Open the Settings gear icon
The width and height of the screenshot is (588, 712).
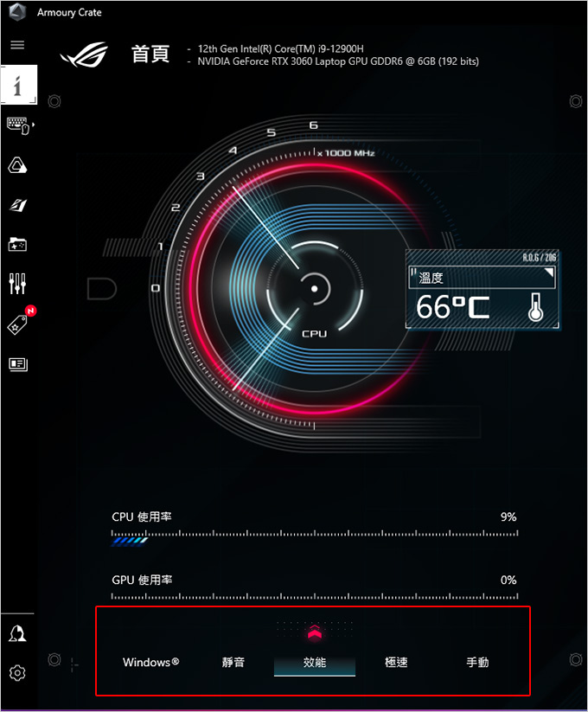[x=17, y=672]
